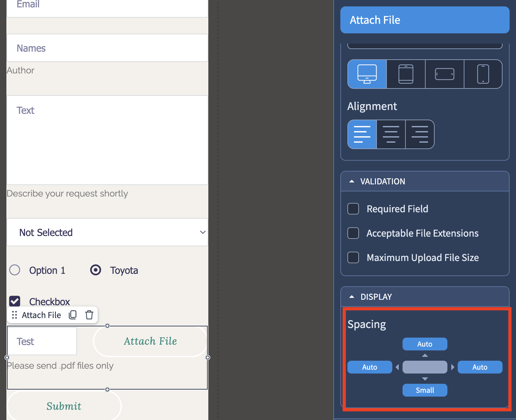The image size is (516, 420).
Task: Click the Attach File upload button
Action: tap(150, 341)
